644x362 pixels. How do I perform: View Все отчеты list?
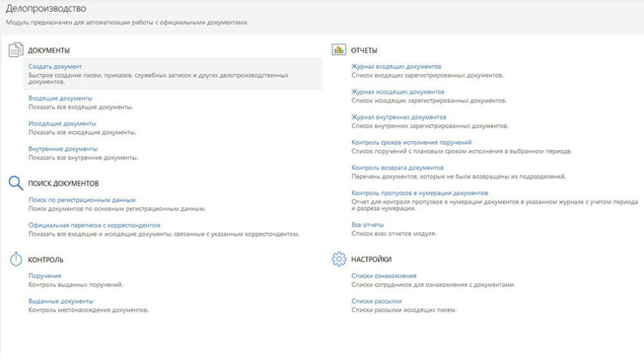click(367, 225)
